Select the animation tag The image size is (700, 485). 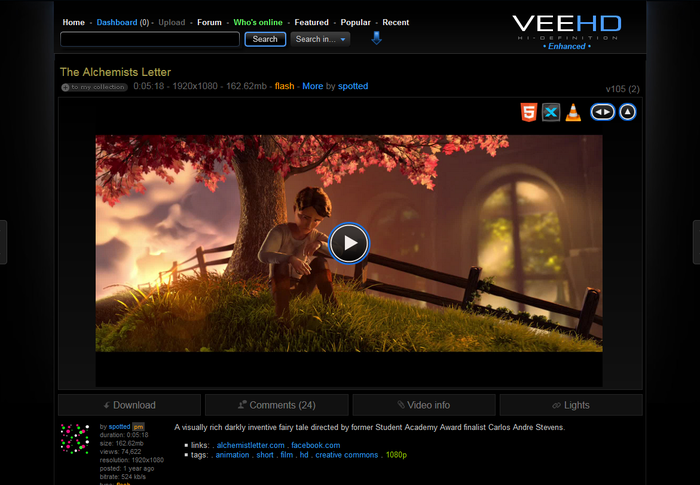(x=232, y=455)
